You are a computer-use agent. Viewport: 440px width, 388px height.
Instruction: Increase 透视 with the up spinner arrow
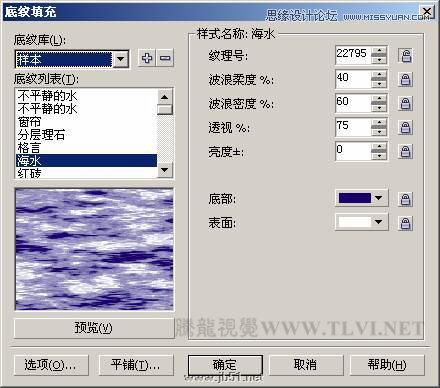(379, 123)
